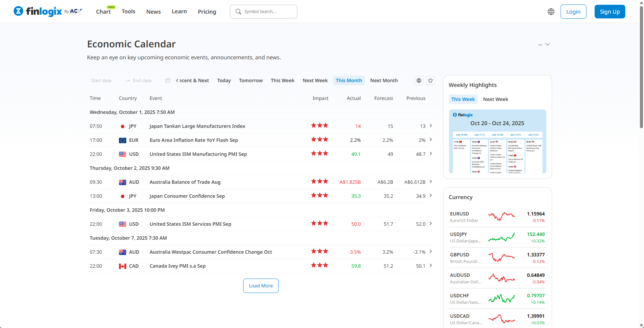Click the EURUSD sparkline chart
Image resolution: width=644 pixels, height=328 pixels.
(x=501, y=216)
